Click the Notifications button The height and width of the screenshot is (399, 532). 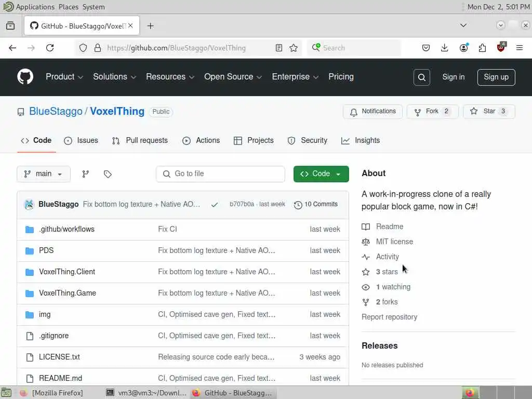click(x=373, y=112)
